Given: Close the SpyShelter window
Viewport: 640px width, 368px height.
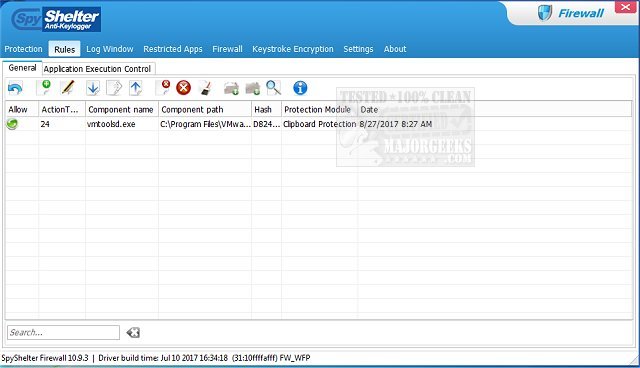Looking at the screenshot, I should tap(626, 7).
